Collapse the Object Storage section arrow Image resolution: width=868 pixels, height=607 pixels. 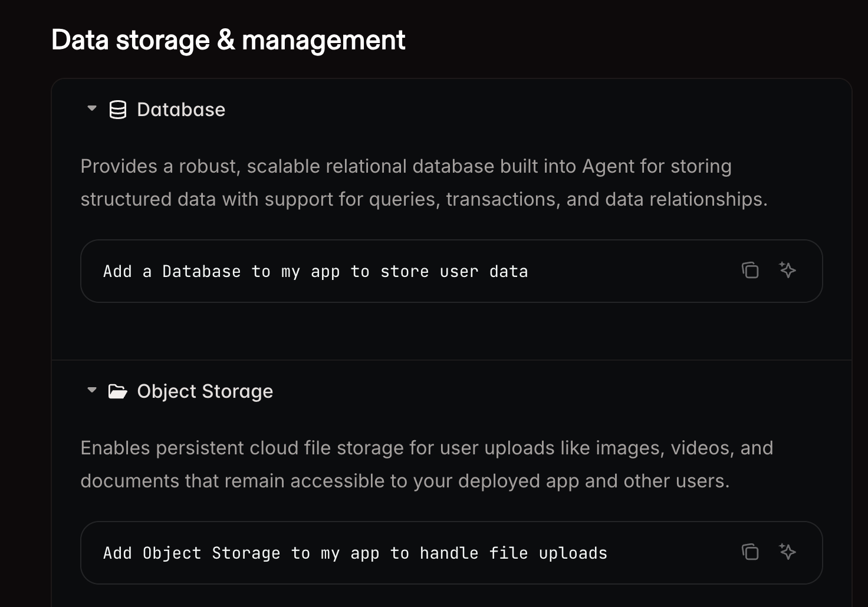tap(92, 390)
